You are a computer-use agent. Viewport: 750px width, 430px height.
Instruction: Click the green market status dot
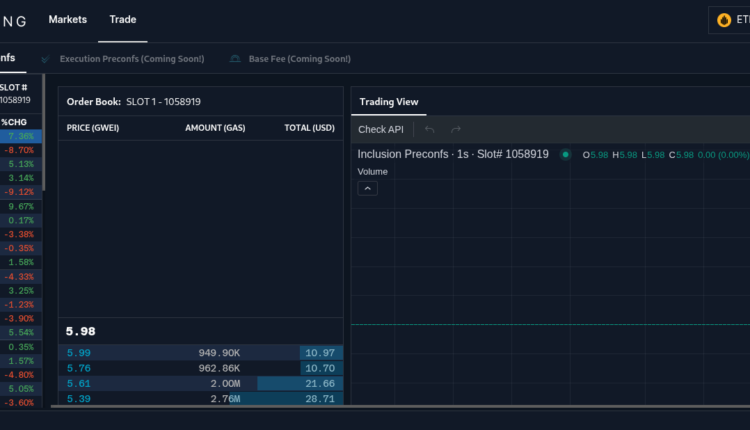565,154
